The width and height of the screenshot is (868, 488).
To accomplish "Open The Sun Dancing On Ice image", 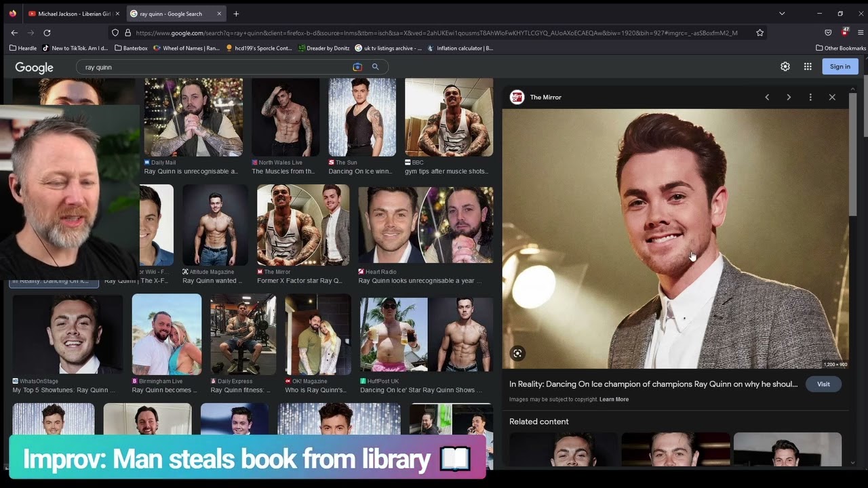I will click(362, 117).
